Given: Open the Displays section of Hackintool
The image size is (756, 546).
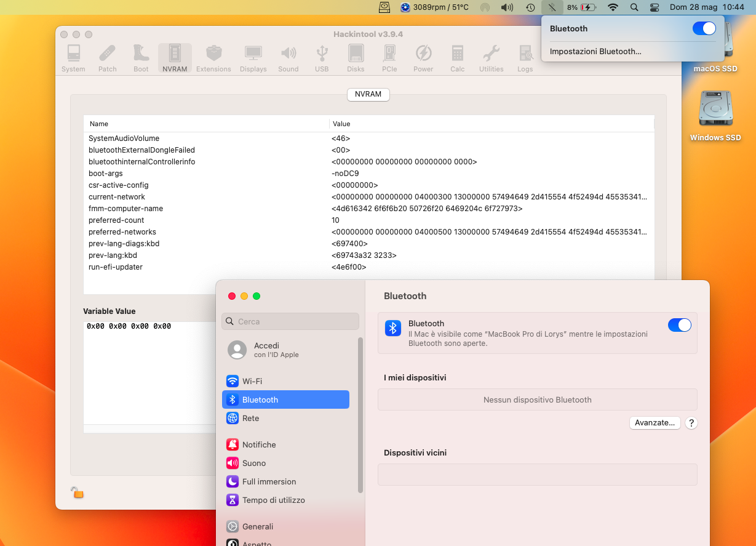Looking at the screenshot, I should (x=253, y=57).
